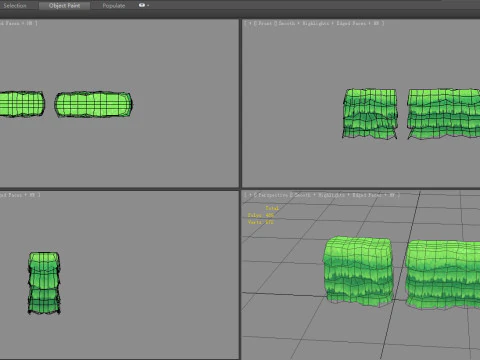Switch to the Populate ribbon tab
Image resolution: width=480 pixels, height=360 pixels.
(114, 6)
